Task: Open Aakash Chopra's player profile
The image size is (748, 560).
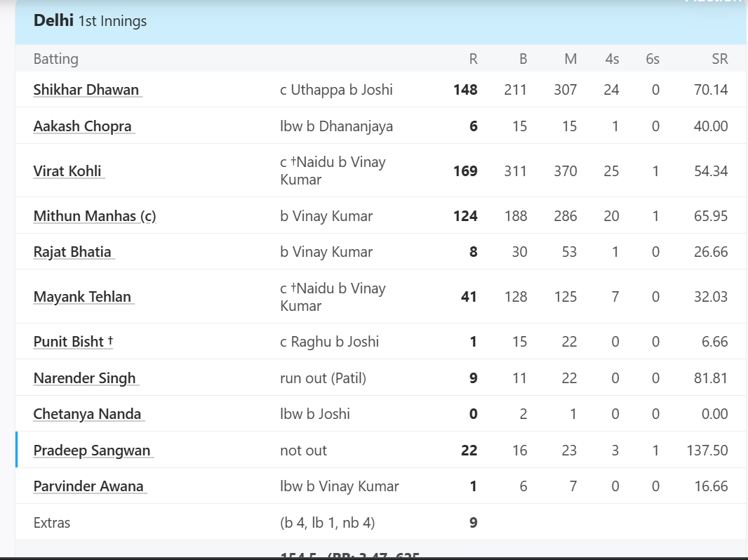Action: point(84,126)
